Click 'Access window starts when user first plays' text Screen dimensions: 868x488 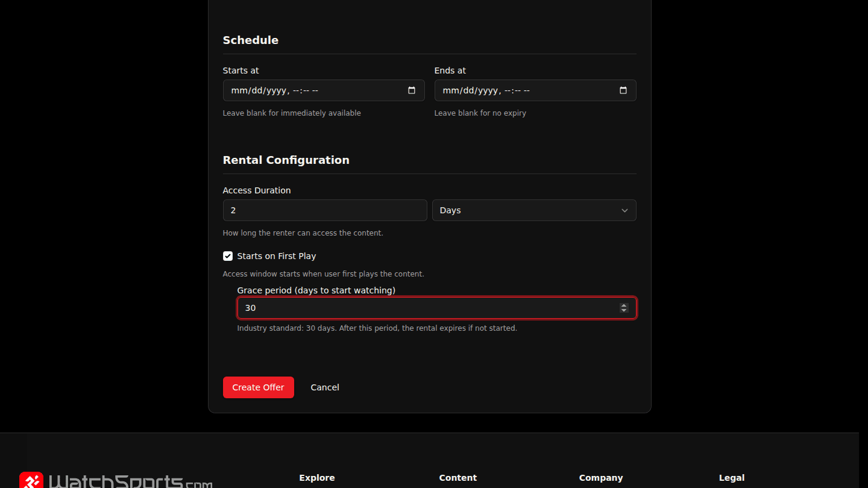pyautogui.click(x=324, y=274)
